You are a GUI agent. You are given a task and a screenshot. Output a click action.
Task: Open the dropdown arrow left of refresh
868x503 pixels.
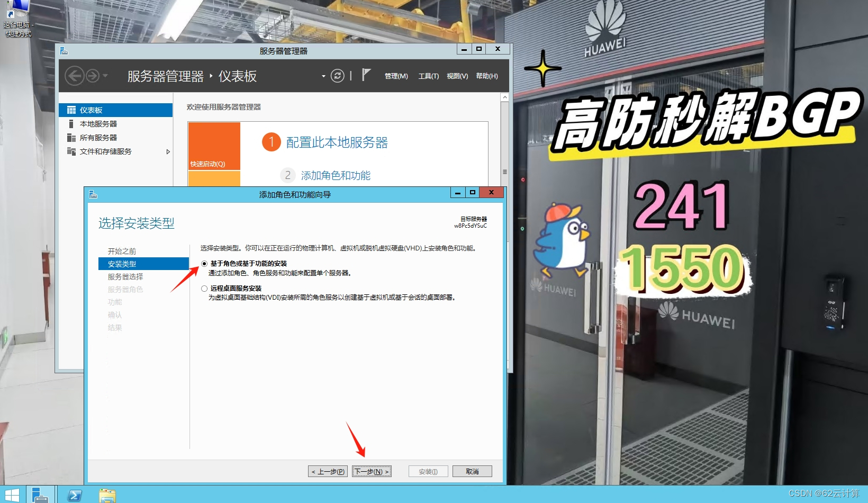pyautogui.click(x=323, y=76)
